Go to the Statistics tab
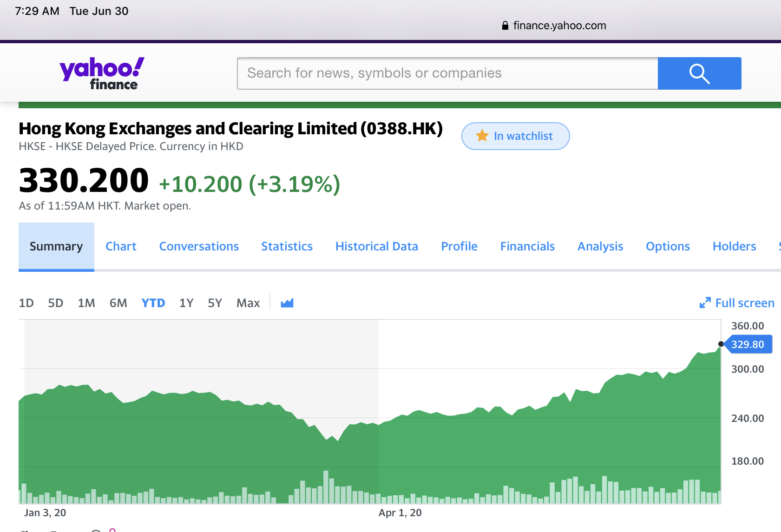 [x=287, y=246]
